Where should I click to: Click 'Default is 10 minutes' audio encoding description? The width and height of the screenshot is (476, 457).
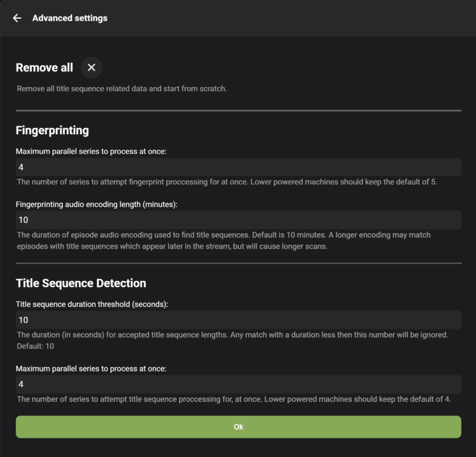(x=290, y=235)
